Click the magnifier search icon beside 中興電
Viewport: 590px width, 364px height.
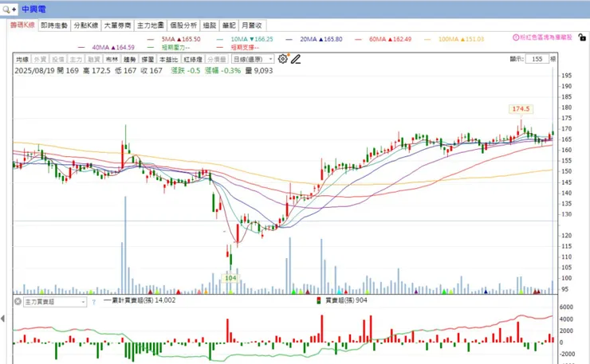pyautogui.click(x=6, y=10)
